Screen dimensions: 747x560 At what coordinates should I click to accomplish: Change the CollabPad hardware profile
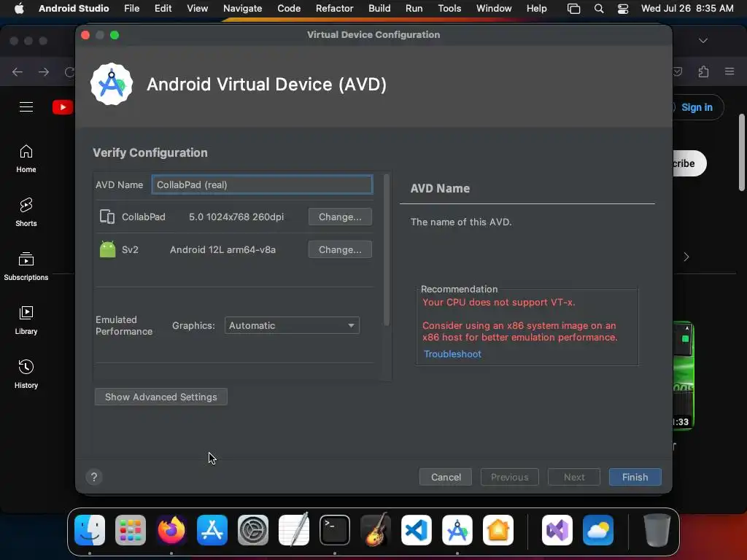pos(340,217)
